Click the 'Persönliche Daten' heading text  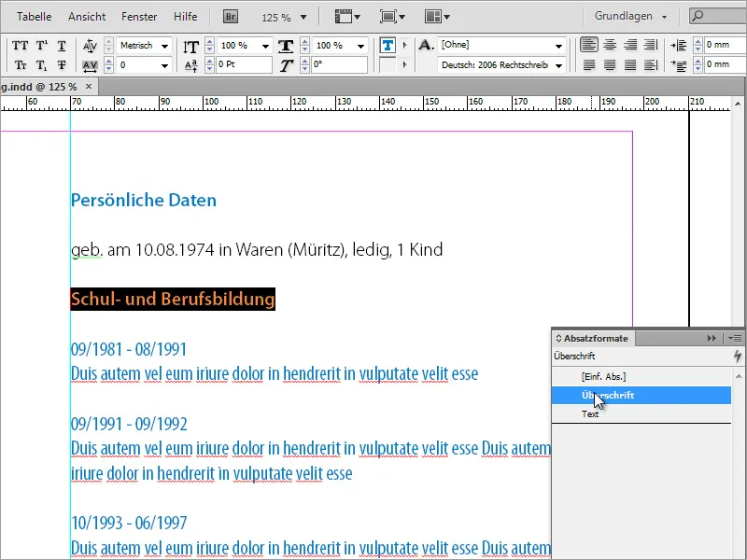pos(144,200)
